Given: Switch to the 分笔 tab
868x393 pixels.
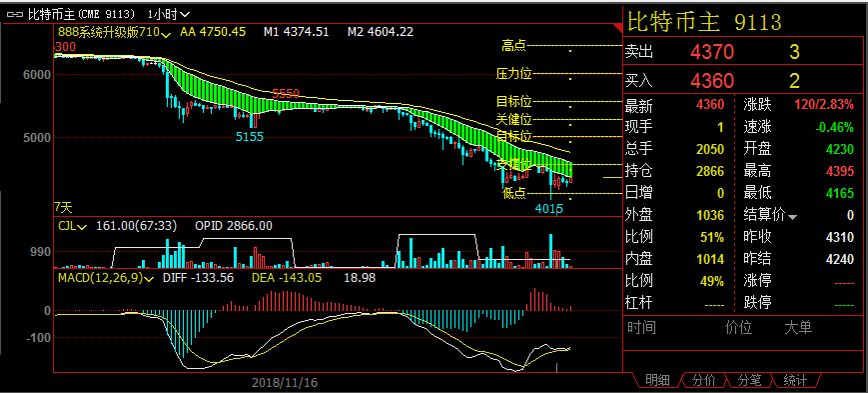Looking at the screenshot, I should click(750, 380).
